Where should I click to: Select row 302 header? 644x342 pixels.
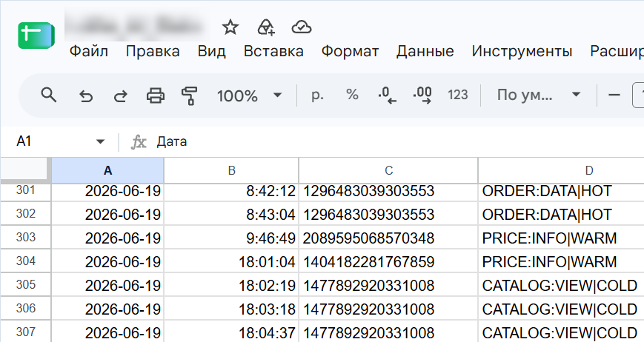(x=25, y=214)
